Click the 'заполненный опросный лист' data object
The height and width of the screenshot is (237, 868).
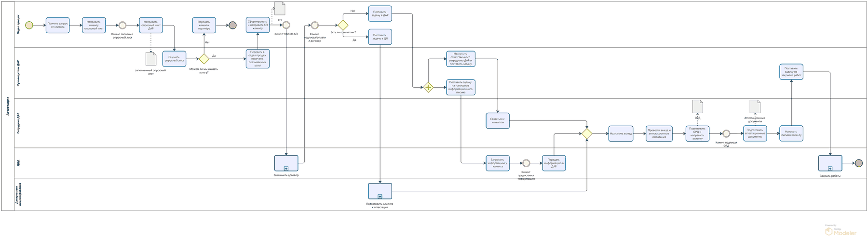(151, 59)
